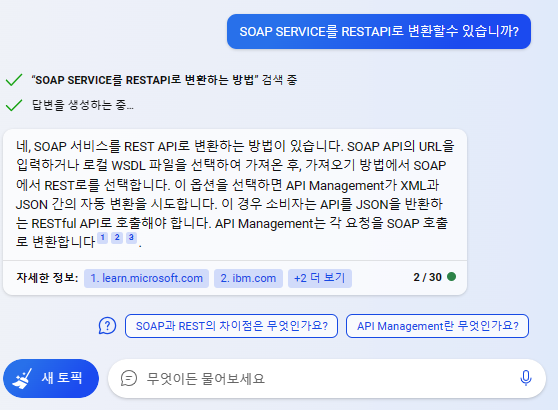Click the user message bubble about SOAP SERVICE

[x=379, y=31]
